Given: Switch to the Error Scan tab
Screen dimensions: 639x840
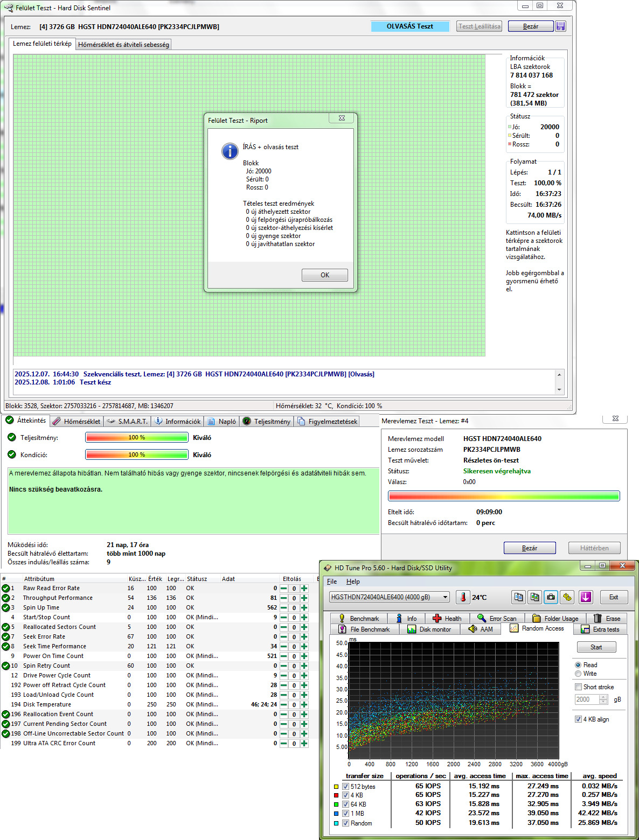Looking at the screenshot, I should point(497,619).
